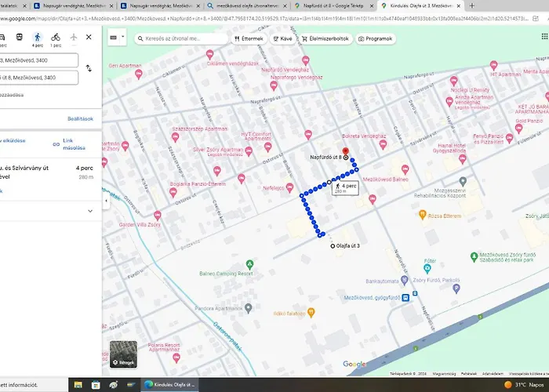Filter by Éttermek chip
The image size is (549, 392).
pyautogui.click(x=249, y=38)
